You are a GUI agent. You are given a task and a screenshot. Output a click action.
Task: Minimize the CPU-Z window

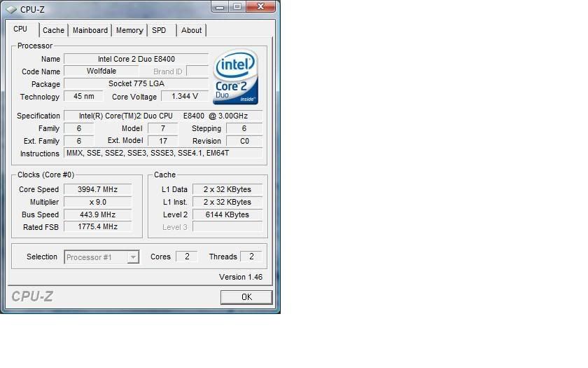click(x=220, y=7)
